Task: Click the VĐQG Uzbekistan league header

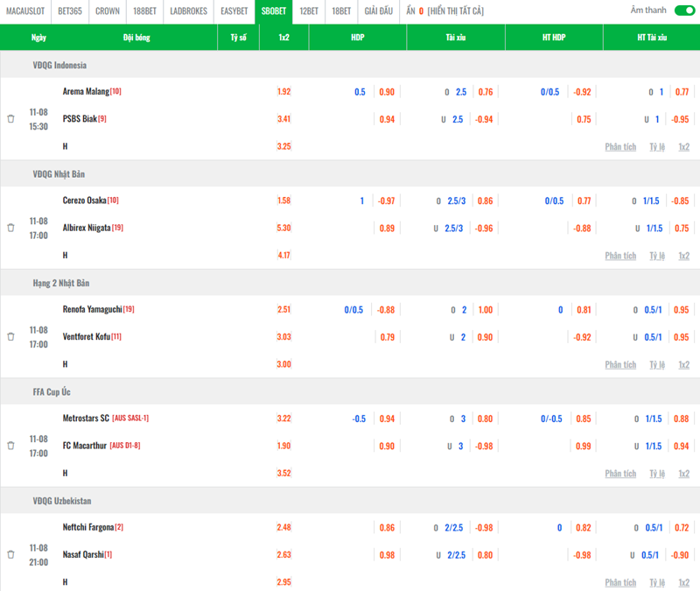Action: pos(62,501)
